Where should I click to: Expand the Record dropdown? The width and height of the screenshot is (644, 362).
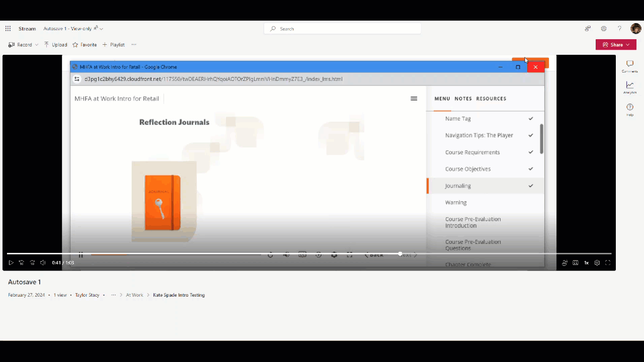37,45
